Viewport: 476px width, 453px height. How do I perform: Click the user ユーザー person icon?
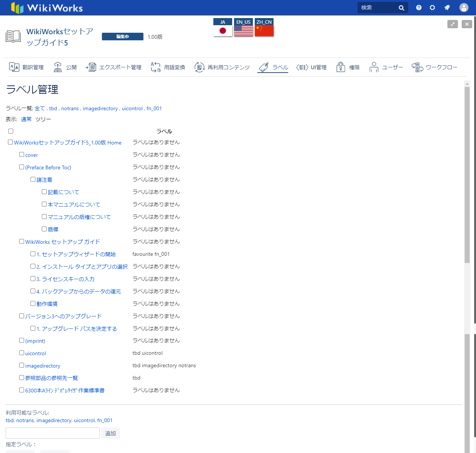coord(374,67)
